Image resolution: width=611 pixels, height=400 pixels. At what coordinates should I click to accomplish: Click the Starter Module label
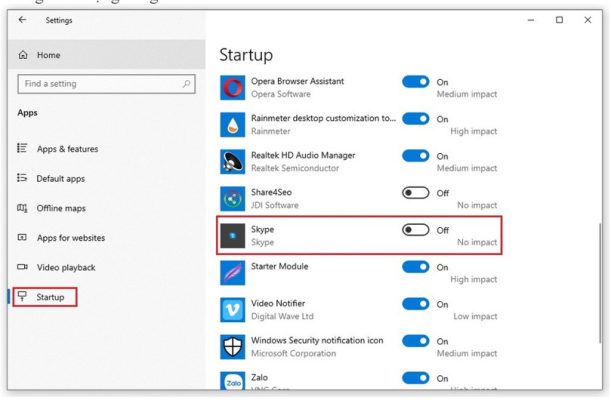(279, 266)
